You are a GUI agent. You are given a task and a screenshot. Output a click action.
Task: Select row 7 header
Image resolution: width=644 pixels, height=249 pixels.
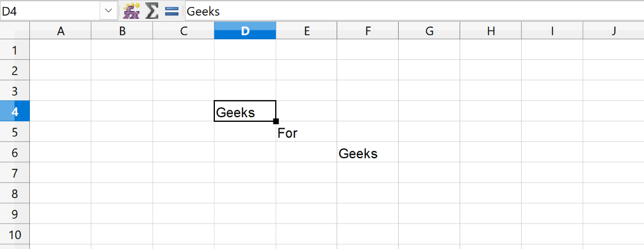pos(15,173)
